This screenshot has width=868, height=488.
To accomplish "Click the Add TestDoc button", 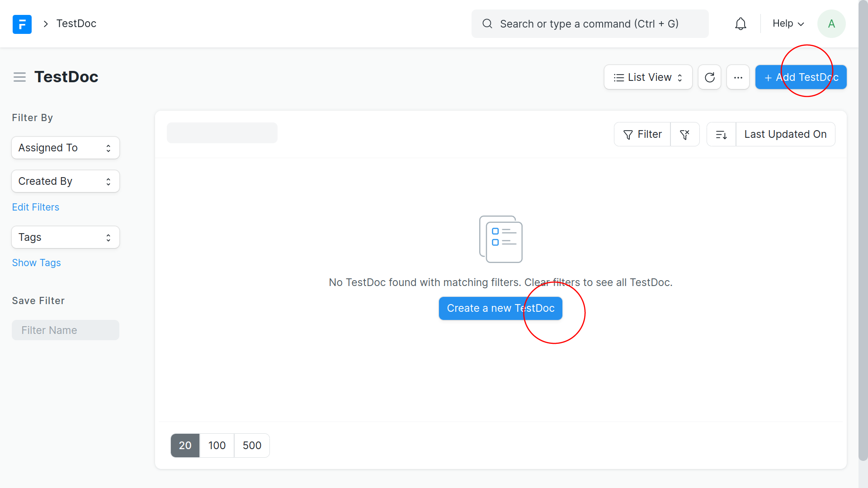I will (x=801, y=77).
